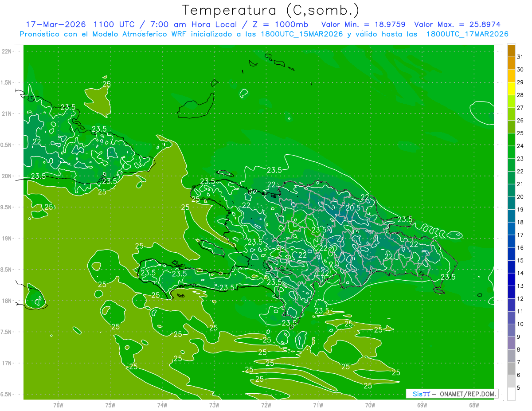The height and width of the screenshot is (411, 532).
Task: Pick the color bar segment between 24 and 25
Action: [x=511, y=140]
